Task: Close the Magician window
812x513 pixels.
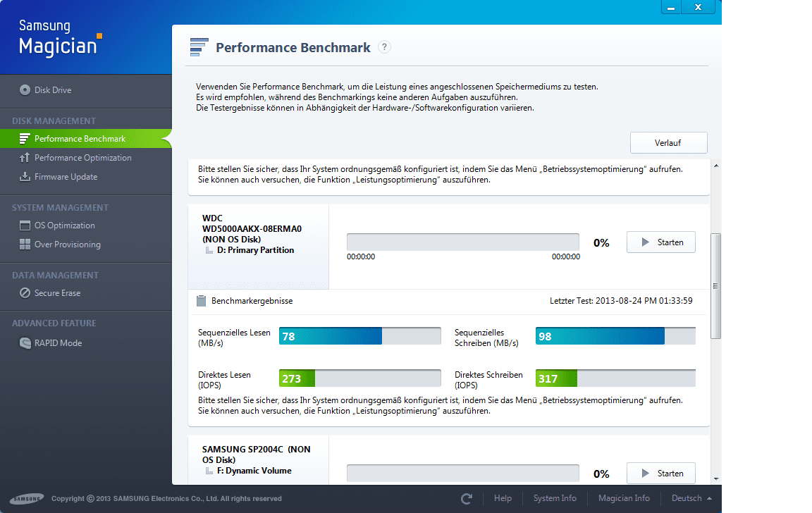Action: tap(698, 7)
